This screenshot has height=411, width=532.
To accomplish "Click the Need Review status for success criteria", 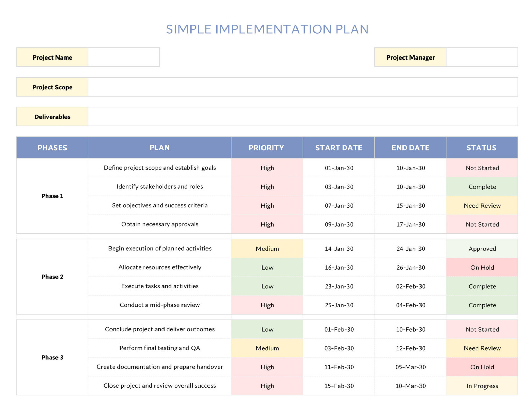I will pyautogui.click(x=482, y=205).
